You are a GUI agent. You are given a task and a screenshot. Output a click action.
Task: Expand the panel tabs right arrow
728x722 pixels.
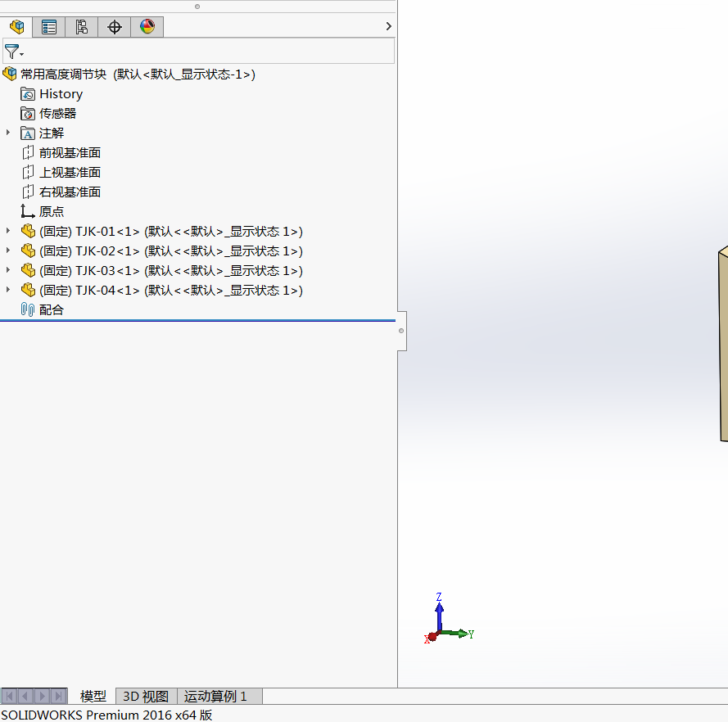(388, 27)
